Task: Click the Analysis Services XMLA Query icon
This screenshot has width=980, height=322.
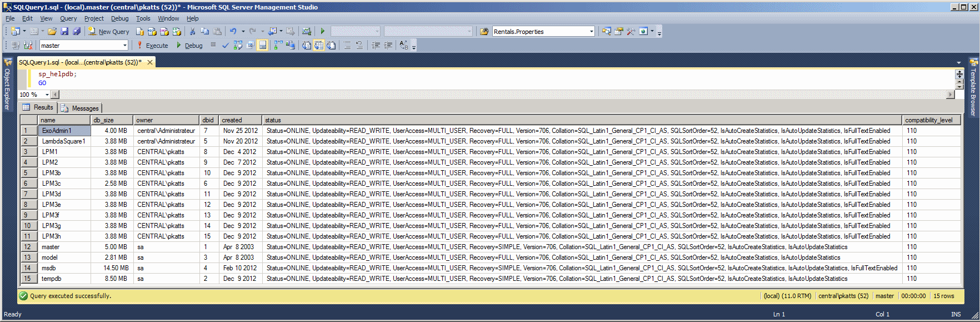Action: coord(177,32)
